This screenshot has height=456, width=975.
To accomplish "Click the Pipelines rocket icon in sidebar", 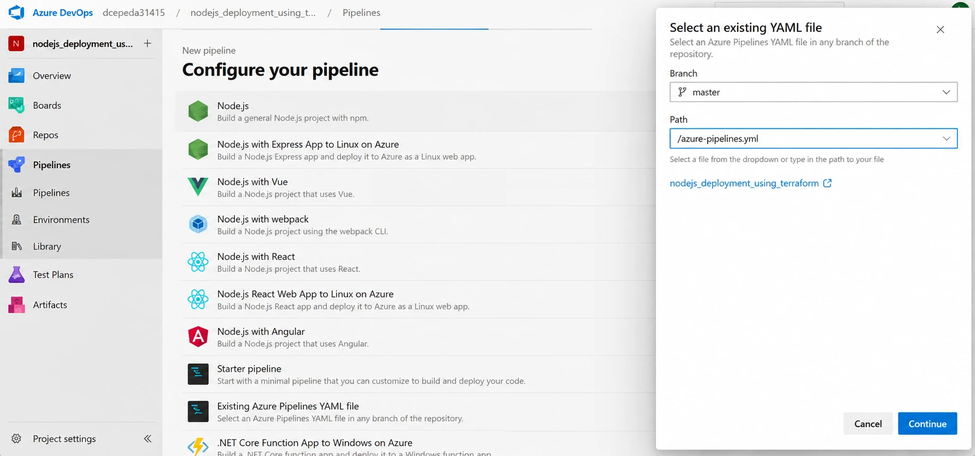I will 16,165.
